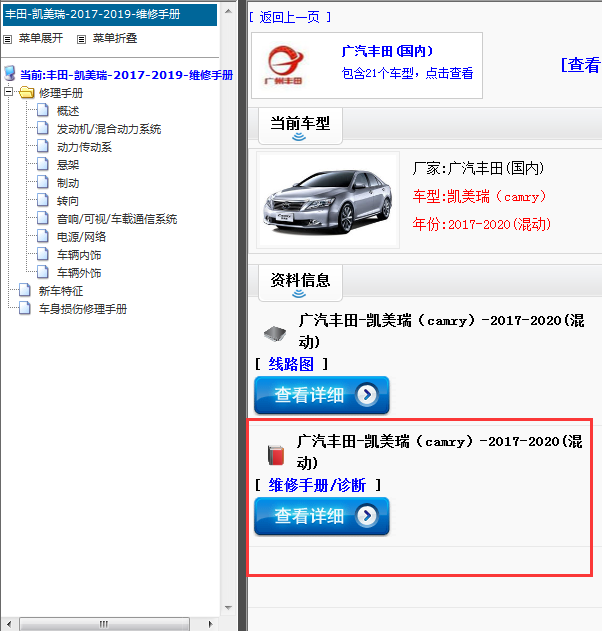The width and height of the screenshot is (602, 631).
Task: Click the left panel scroll-down arrow
Action: [228, 607]
